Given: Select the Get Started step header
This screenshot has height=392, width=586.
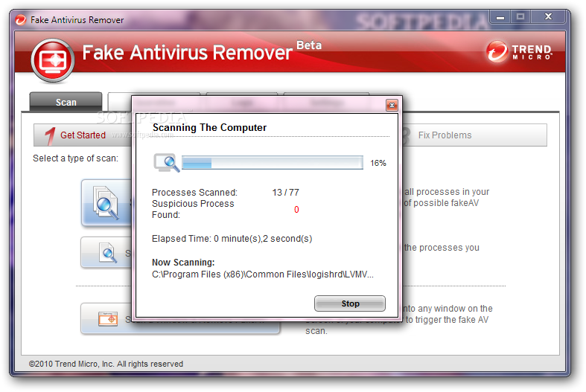Looking at the screenshot, I should point(82,135).
